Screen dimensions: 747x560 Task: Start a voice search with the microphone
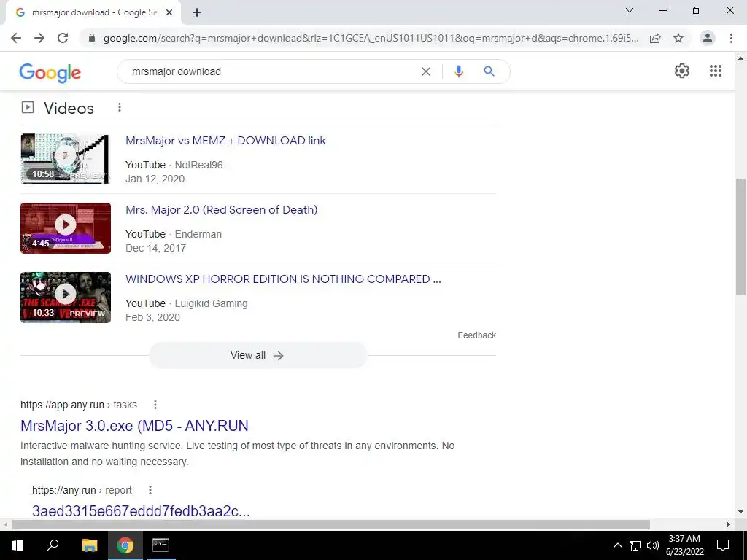point(458,71)
